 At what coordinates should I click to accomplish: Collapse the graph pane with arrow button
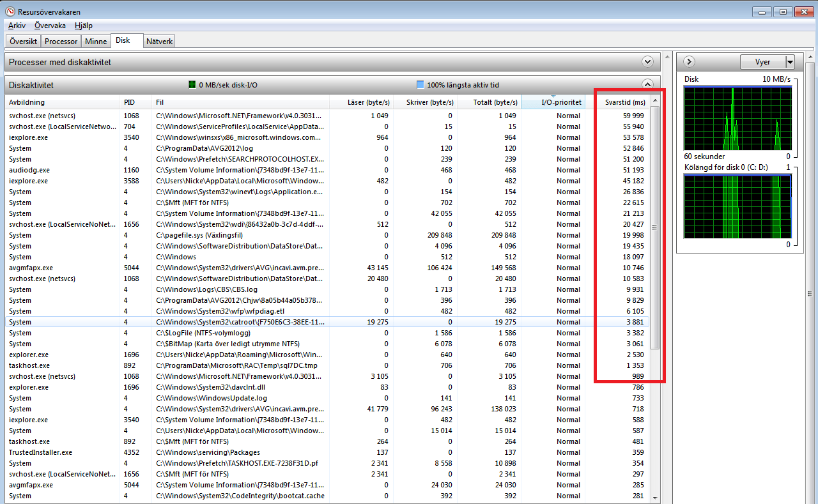(x=689, y=62)
